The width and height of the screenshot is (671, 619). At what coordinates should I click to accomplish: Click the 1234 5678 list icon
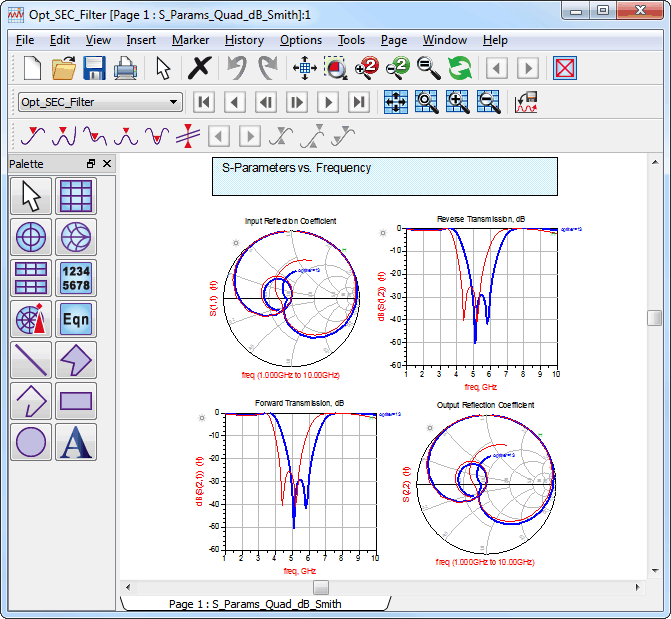click(x=76, y=278)
